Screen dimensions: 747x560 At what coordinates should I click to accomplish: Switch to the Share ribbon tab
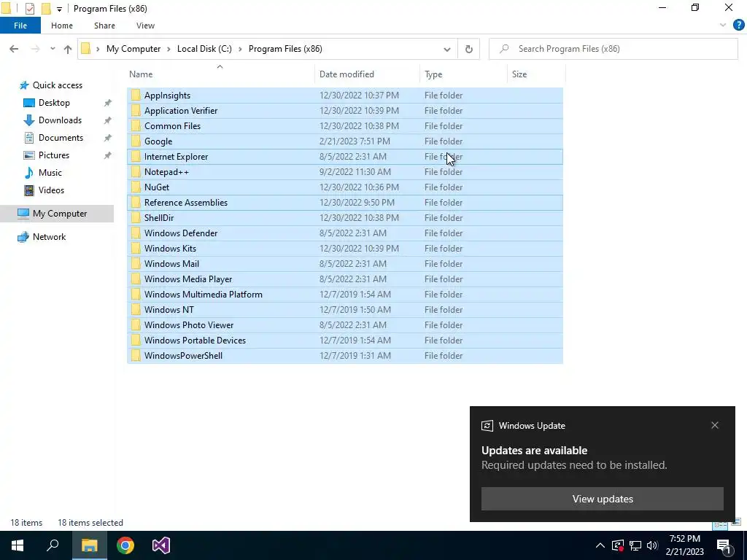click(x=104, y=26)
